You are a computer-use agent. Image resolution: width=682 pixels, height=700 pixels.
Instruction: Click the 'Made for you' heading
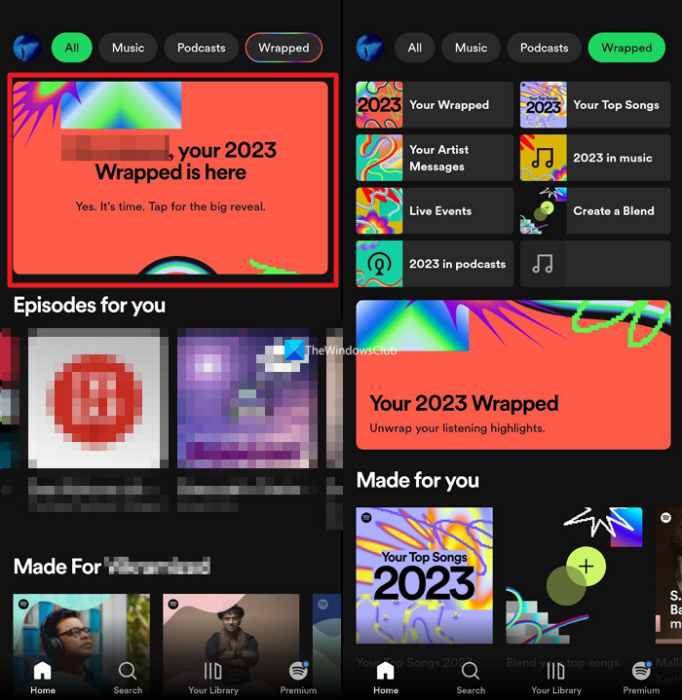click(418, 481)
